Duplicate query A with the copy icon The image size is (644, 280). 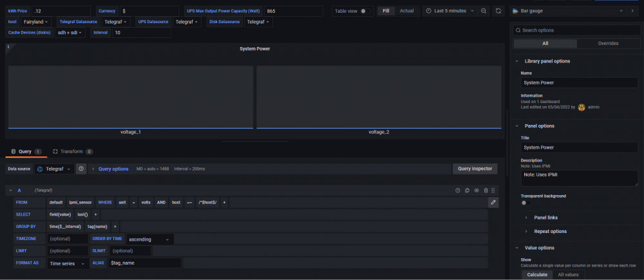tap(468, 191)
